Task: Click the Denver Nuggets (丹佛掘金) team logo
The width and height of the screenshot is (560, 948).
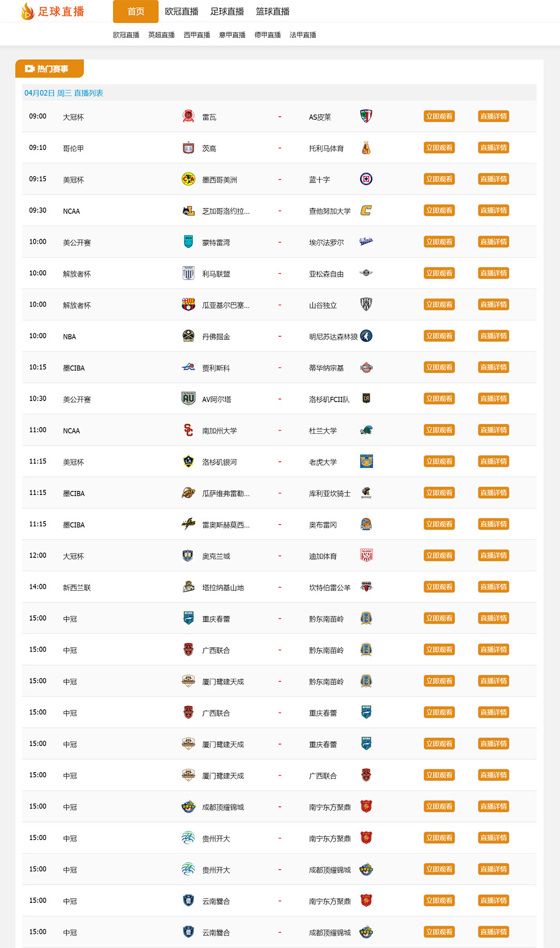Action: [x=188, y=336]
